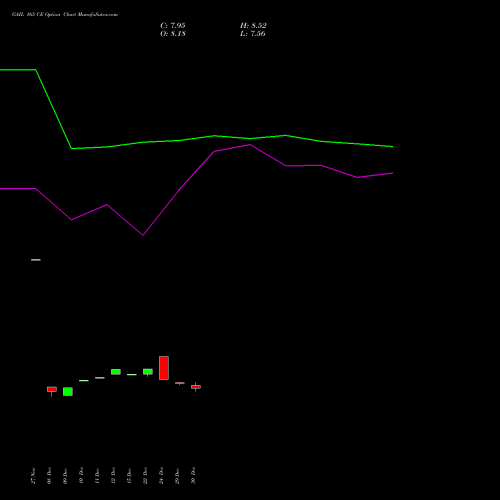Select the 24 Dec date label
500x500 pixels.
pyautogui.click(x=161, y=476)
